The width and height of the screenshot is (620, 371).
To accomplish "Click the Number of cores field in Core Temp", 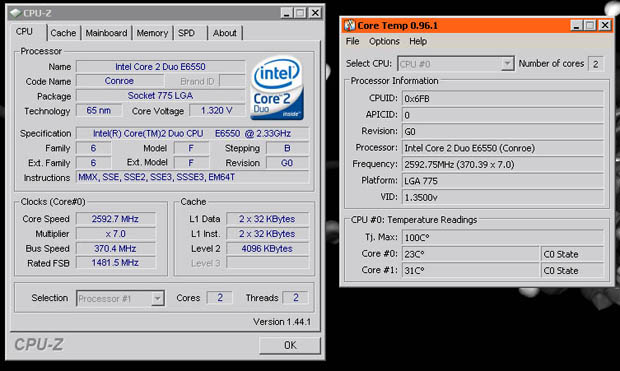I will tap(596, 64).
